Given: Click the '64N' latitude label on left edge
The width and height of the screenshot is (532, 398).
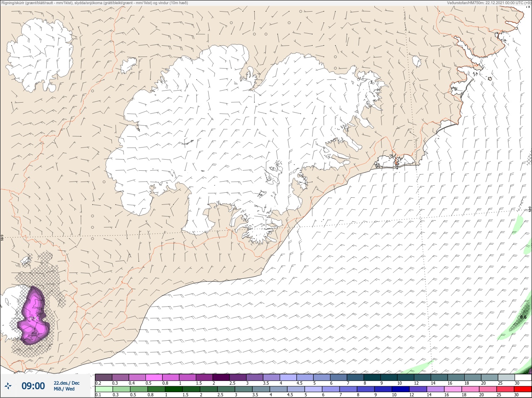Looking at the screenshot, I should point(2,238).
